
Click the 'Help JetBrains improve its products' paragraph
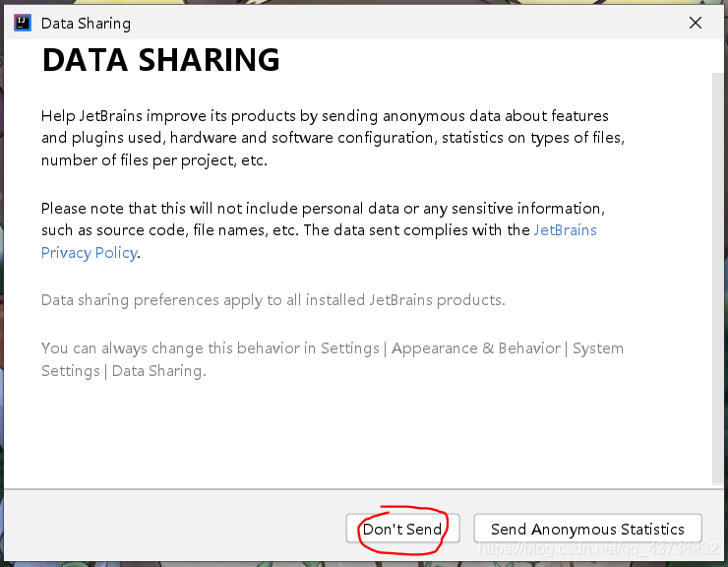[333, 138]
